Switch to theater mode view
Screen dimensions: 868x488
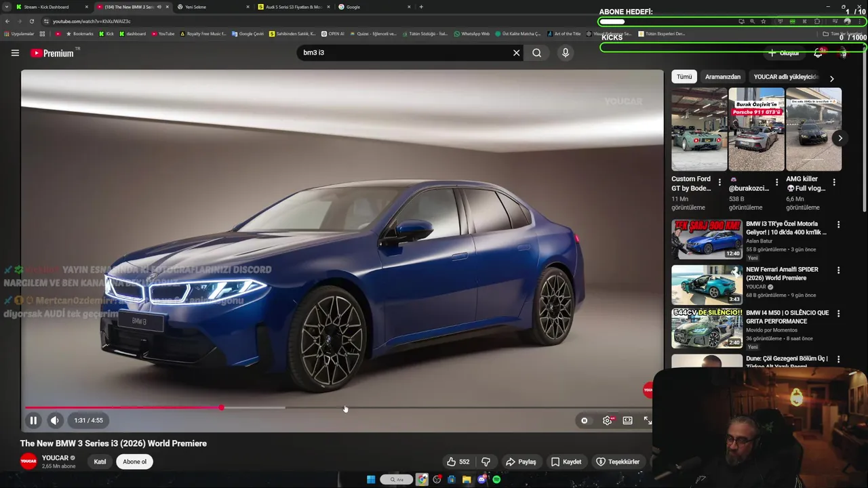[x=628, y=420]
